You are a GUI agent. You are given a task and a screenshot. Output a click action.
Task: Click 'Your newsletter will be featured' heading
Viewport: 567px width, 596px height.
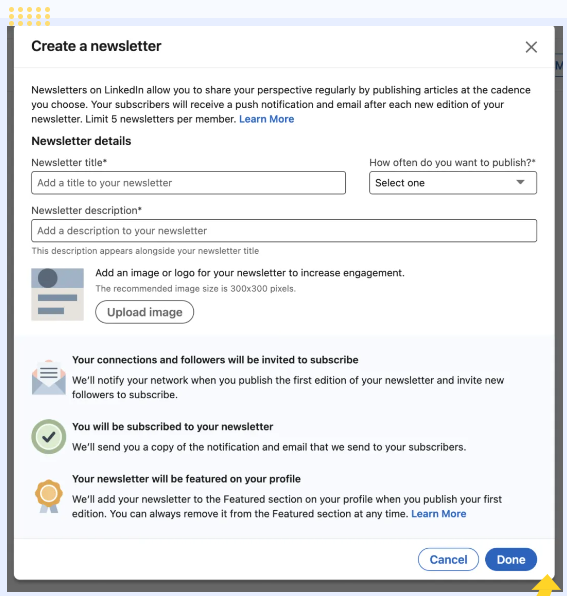[186, 479]
